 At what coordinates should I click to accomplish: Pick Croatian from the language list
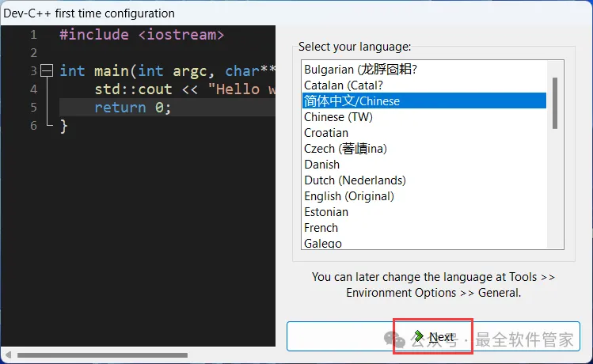pos(424,133)
